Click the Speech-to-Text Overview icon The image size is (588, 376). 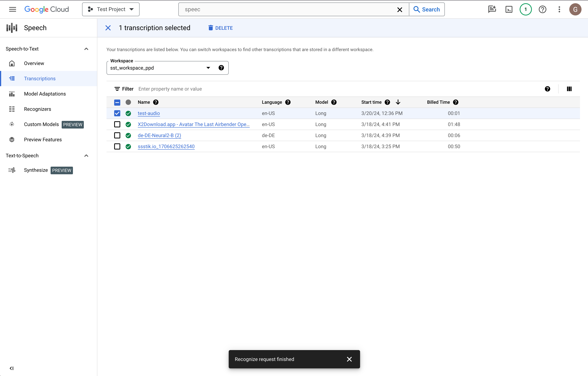12,63
